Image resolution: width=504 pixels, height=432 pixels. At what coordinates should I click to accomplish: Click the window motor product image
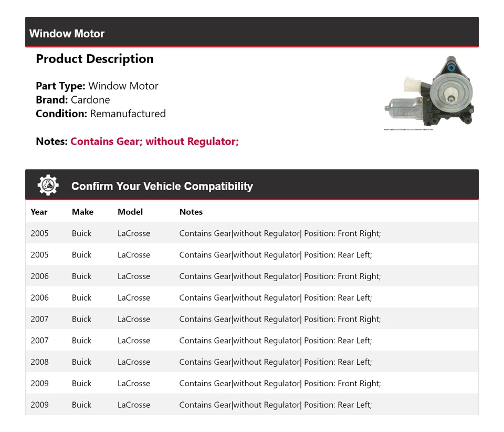click(428, 92)
